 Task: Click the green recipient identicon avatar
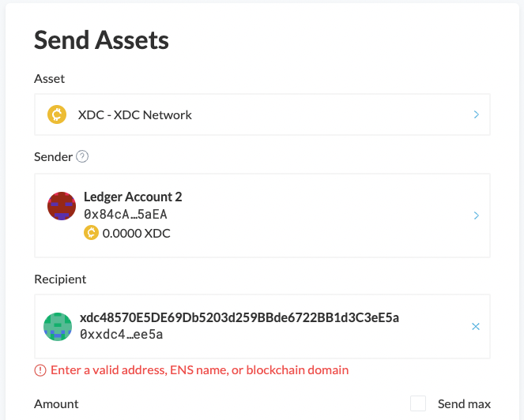click(x=57, y=326)
